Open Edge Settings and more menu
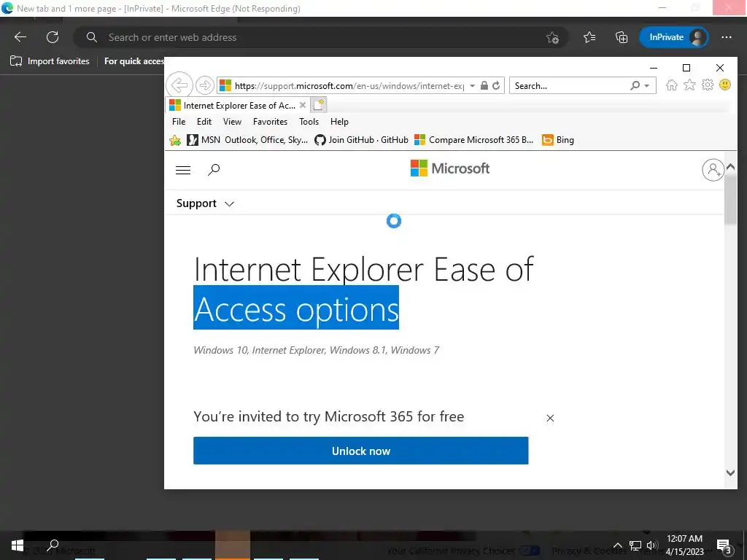The height and width of the screenshot is (560, 747). (726, 37)
